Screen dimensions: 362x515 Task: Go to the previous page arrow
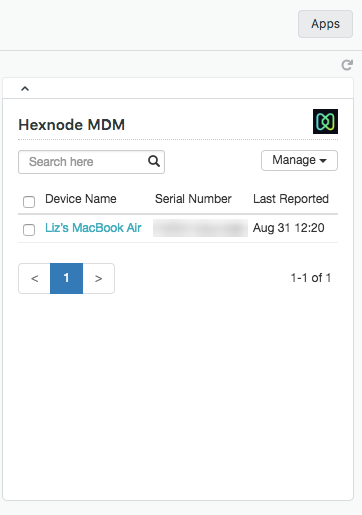pyautogui.click(x=34, y=278)
